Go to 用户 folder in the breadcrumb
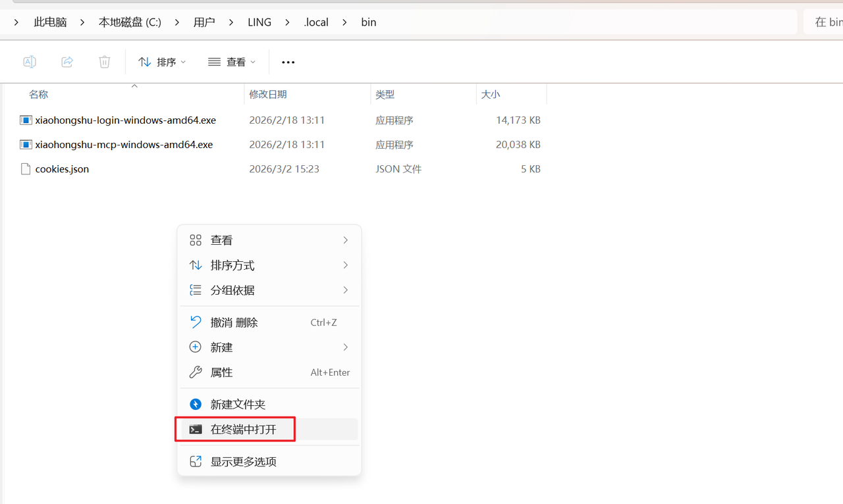 204,22
